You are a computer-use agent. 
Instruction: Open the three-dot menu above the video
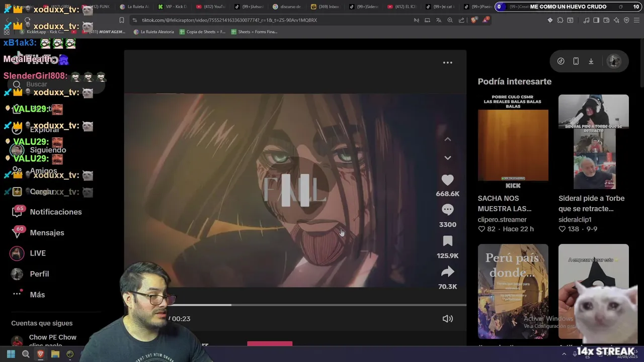coord(447,63)
